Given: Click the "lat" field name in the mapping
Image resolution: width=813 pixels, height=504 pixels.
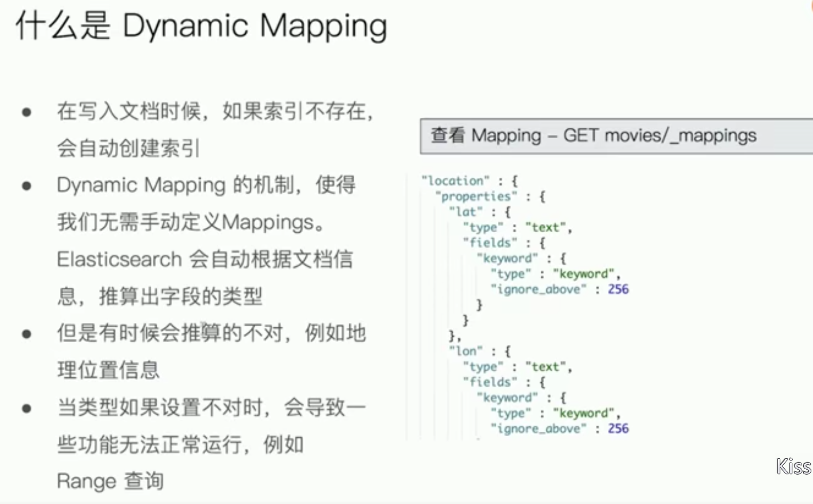Looking at the screenshot, I should pyautogui.click(x=466, y=212).
